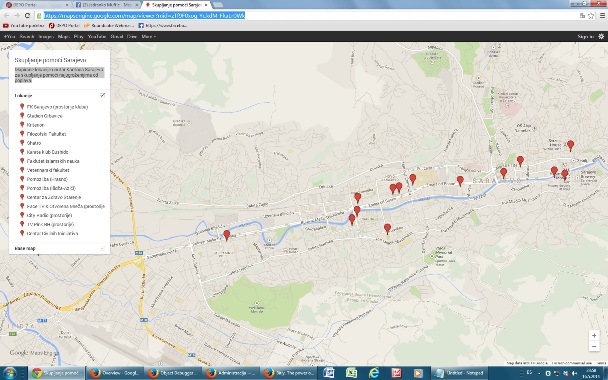
Task: Zoom in on the map with plus
Action: [594, 335]
